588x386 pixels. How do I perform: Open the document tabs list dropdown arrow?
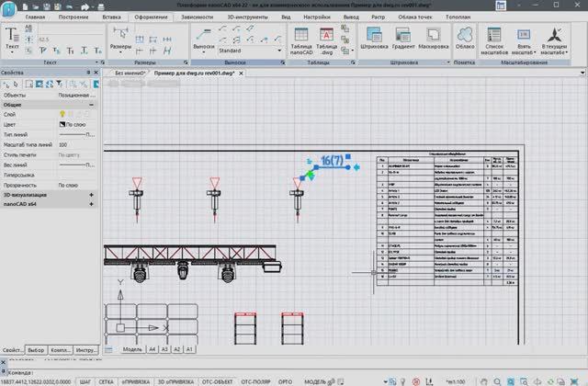(582, 73)
